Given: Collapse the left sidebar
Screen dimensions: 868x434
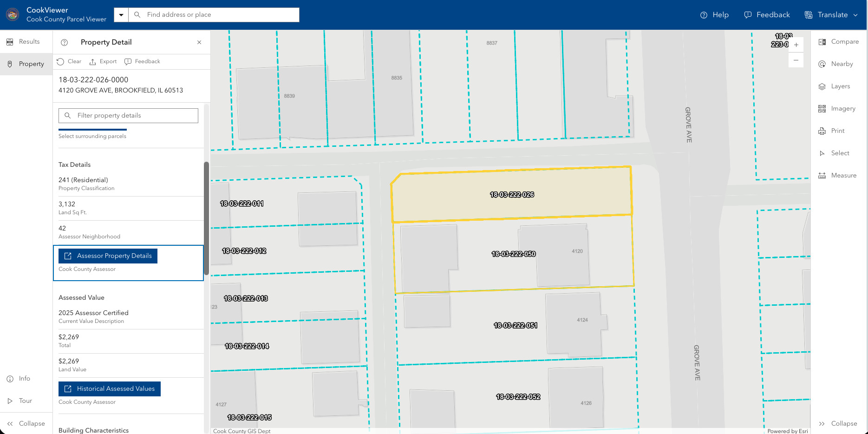Looking at the screenshot, I should coord(26,424).
